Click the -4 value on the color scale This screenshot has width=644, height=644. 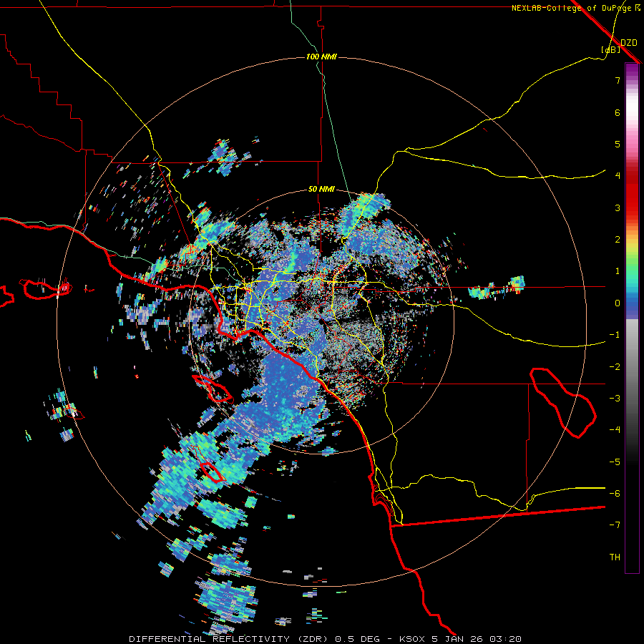(x=615, y=430)
